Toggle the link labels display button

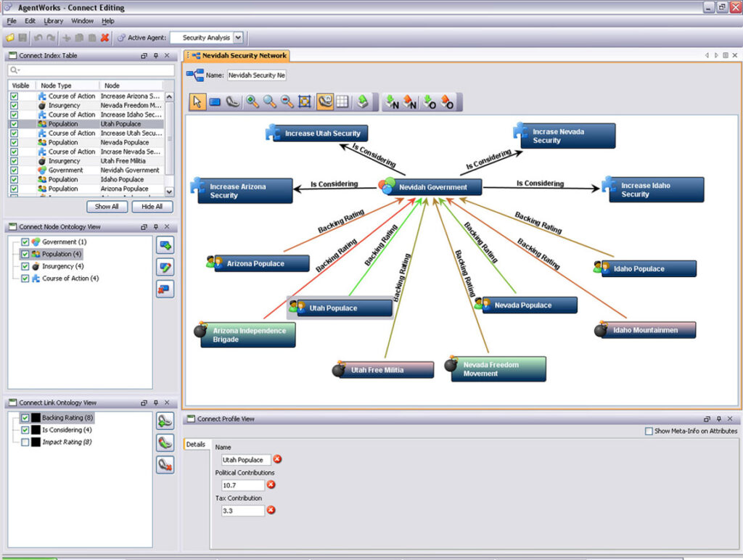tap(324, 102)
